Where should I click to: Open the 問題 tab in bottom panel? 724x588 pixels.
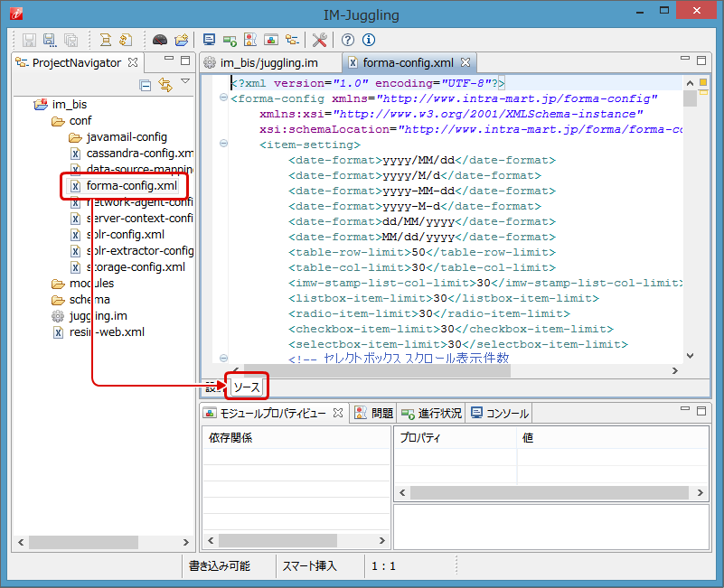[374, 413]
